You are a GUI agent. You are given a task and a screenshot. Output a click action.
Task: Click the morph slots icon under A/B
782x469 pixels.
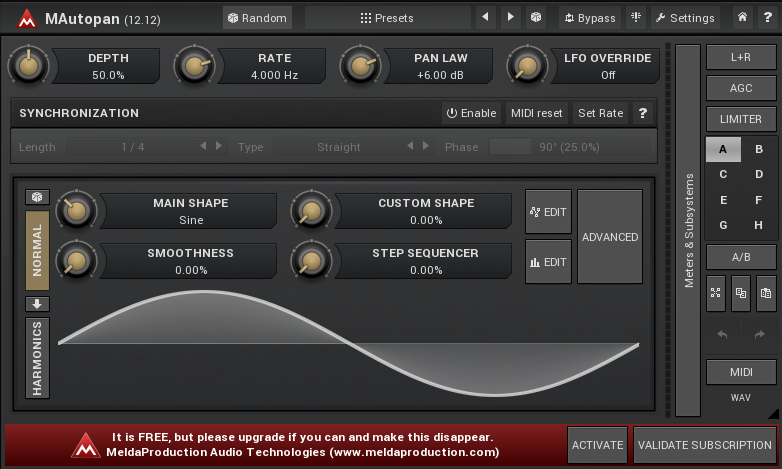coord(716,293)
